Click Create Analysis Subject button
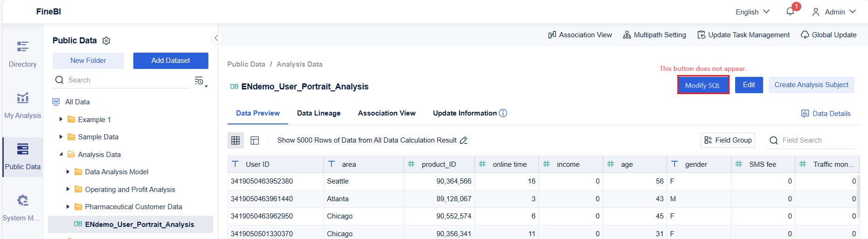This screenshot has width=868, height=239. click(811, 85)
